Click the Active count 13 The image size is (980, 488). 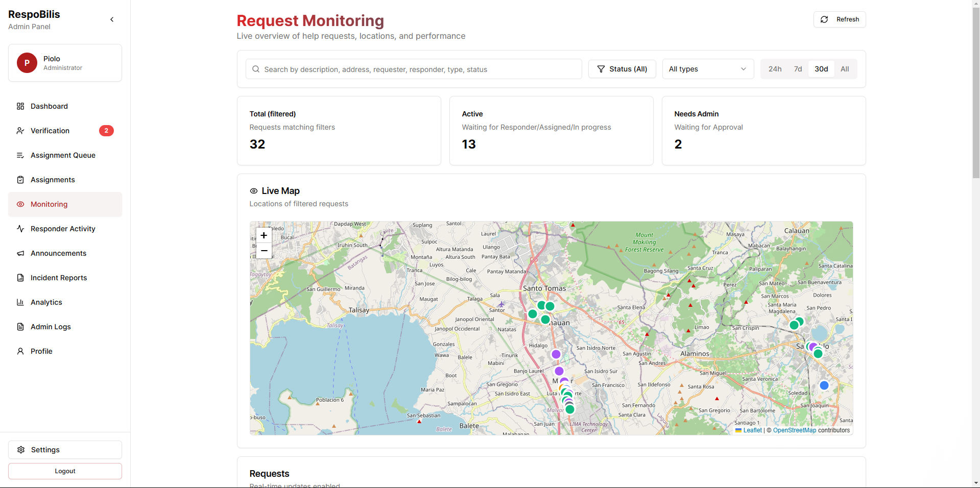coord(469,144)
